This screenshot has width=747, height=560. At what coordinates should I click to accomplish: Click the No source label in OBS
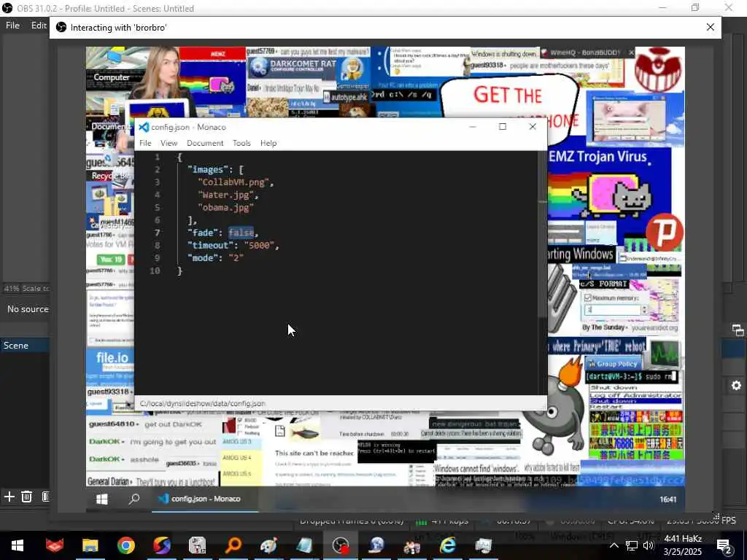tap(28, 309)
